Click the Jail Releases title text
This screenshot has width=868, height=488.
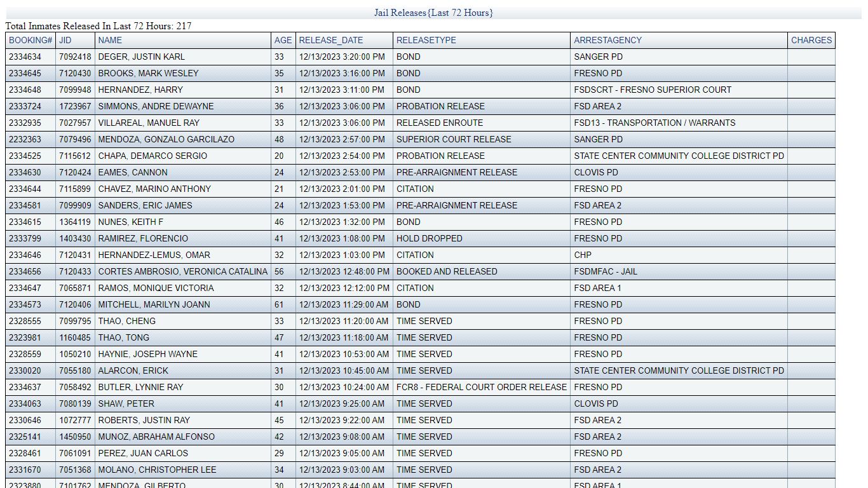click(433, 13)
